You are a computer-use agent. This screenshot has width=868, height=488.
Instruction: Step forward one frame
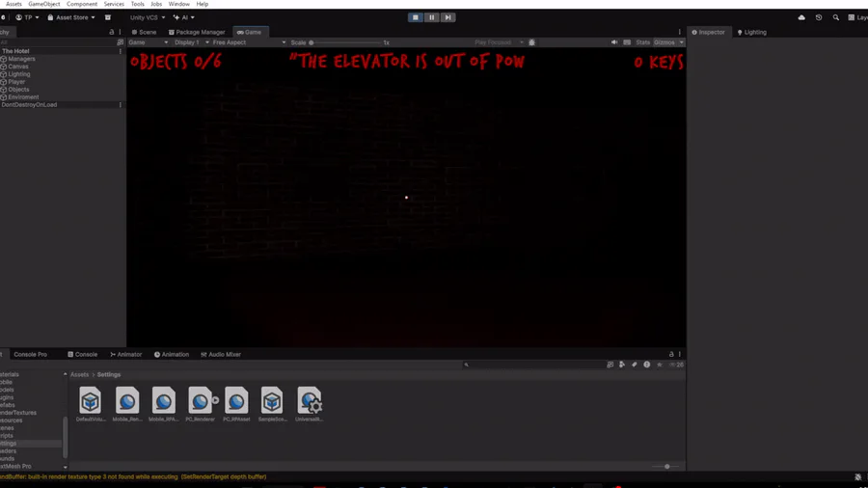click(x=448, y=17)
